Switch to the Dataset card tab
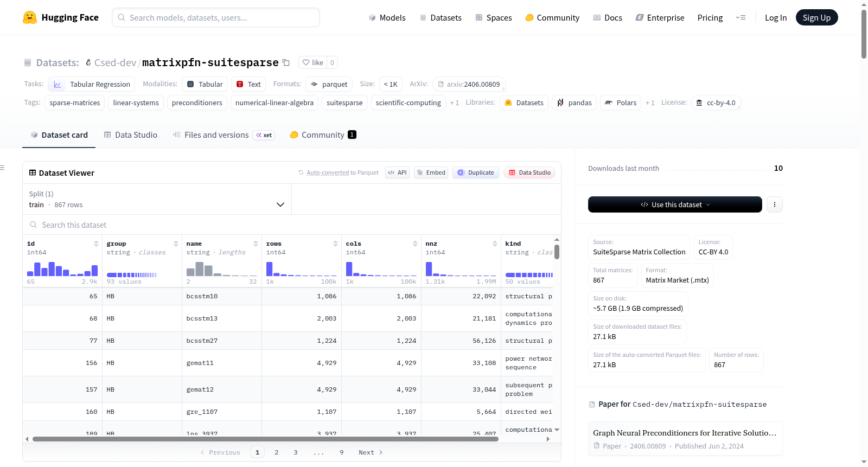 point(59,135)
